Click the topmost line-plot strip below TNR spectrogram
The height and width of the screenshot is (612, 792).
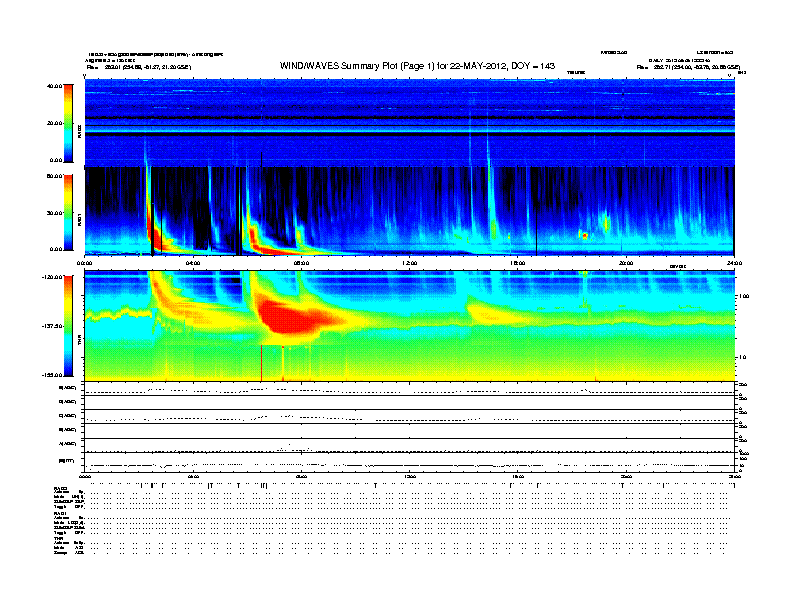[410, 388]
